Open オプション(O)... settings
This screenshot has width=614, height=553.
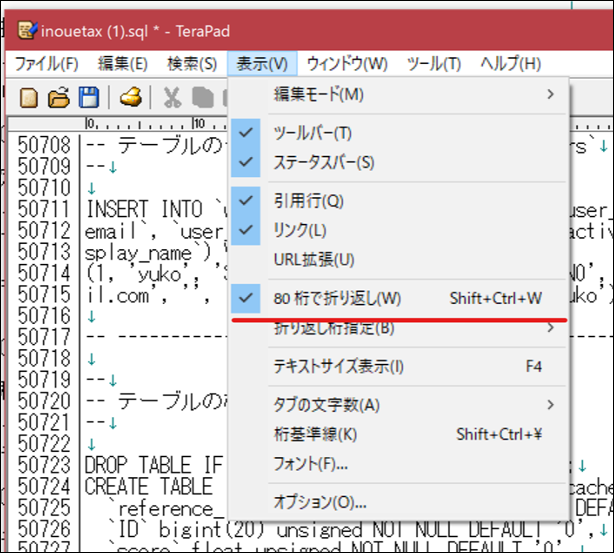398,502
